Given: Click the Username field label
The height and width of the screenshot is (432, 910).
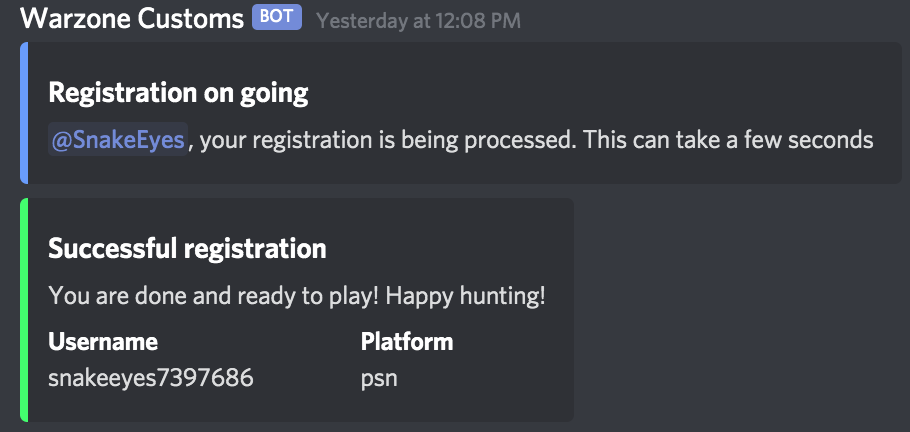Looking at the screenshot, I should pos(103,342).
